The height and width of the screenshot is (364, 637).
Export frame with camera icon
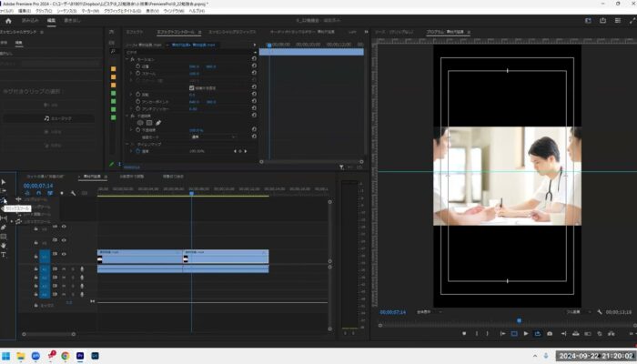[550, 334]
